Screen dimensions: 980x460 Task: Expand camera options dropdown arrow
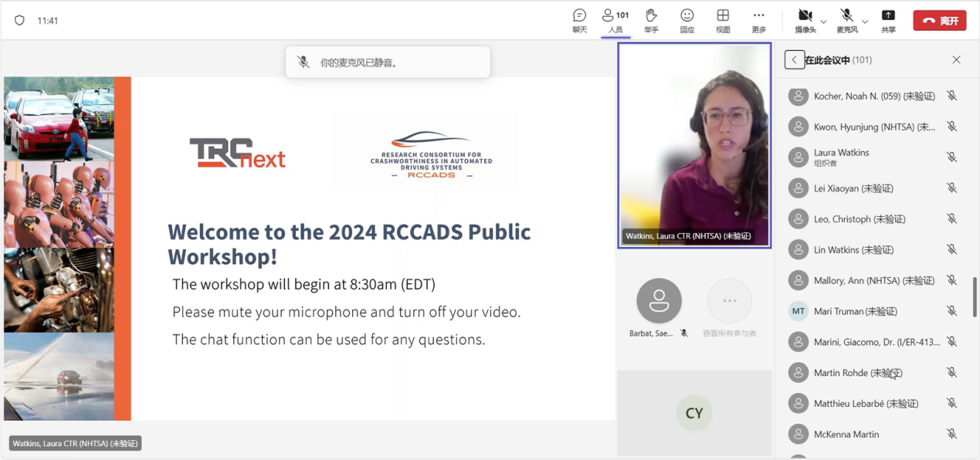click(823, 21)
